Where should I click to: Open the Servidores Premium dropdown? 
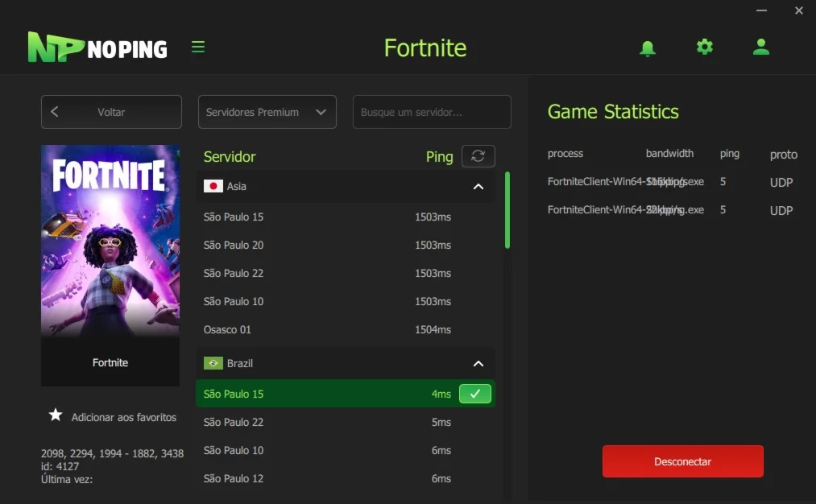coord(267,113)
